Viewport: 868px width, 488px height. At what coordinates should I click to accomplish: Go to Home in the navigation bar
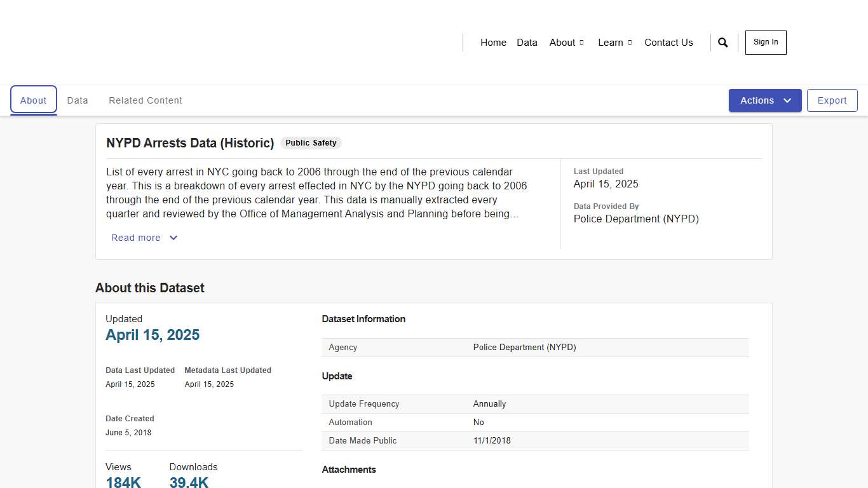tap(493, 43)
